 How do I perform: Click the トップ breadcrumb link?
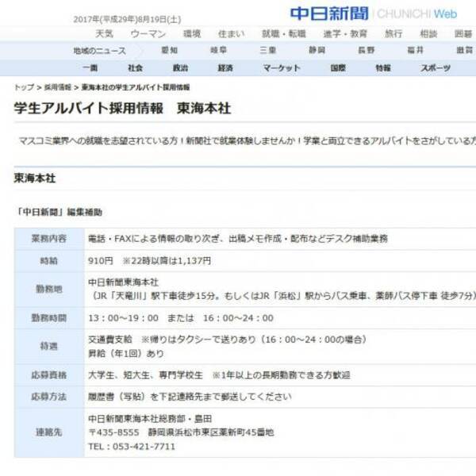[23, 87]
